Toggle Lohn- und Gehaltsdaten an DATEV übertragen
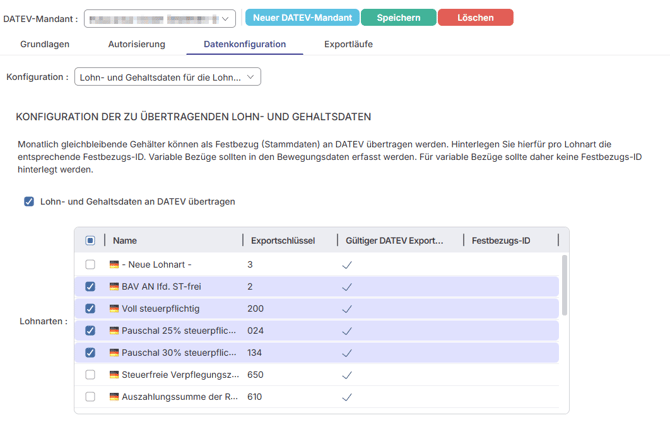 click(29, 202)
